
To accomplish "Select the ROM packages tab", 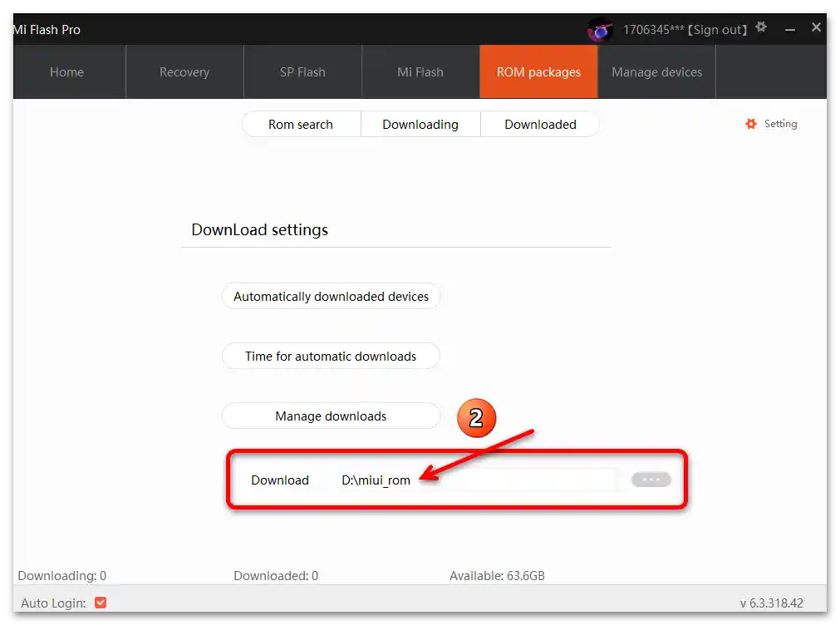I will (538, 71).
